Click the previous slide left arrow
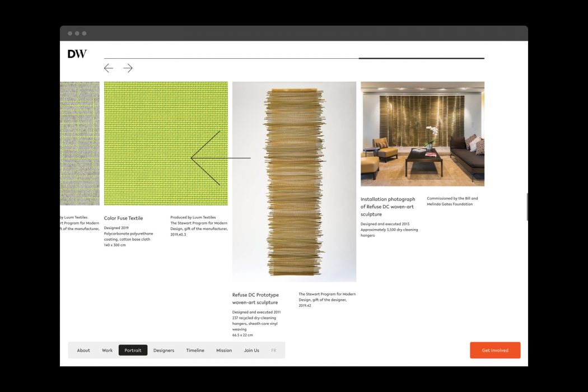The image size is (588, 392). (x=109, y=68)
